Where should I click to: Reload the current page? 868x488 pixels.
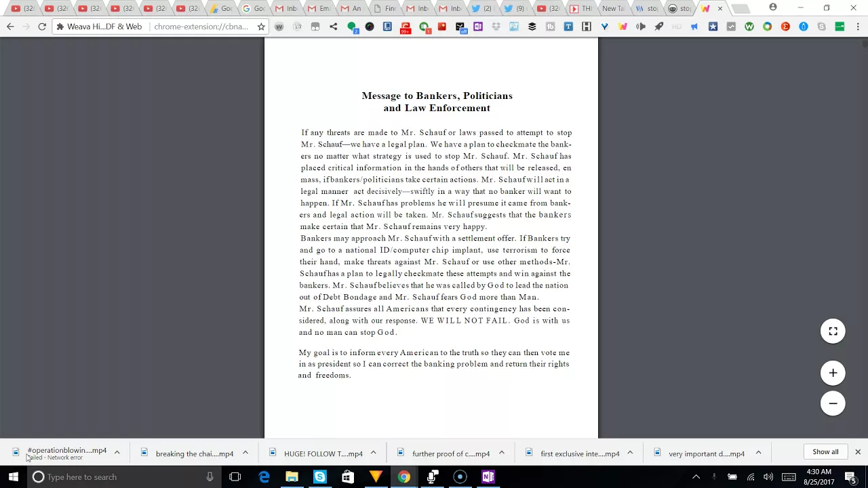(42, 26)
